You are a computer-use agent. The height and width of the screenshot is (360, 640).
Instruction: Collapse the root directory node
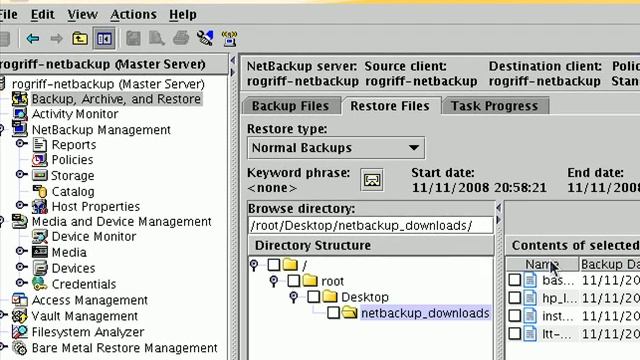point(274,281)
